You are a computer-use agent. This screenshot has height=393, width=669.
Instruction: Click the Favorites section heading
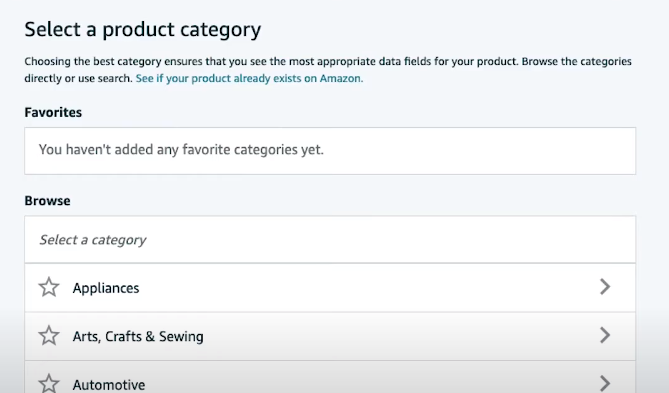click(x=53, y=112)
